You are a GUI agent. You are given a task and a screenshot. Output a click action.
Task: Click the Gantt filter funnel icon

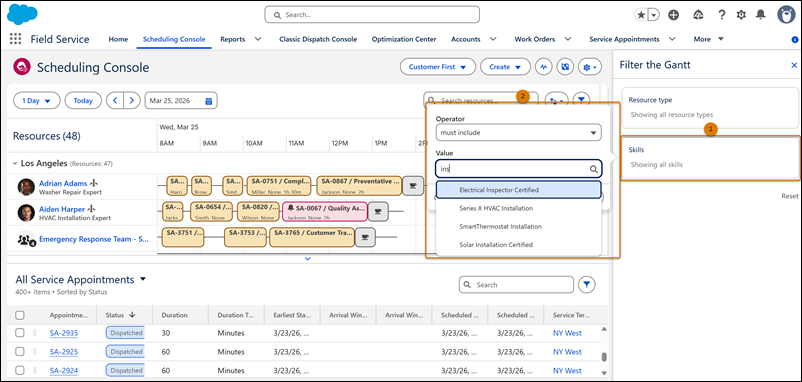(582, 100)
